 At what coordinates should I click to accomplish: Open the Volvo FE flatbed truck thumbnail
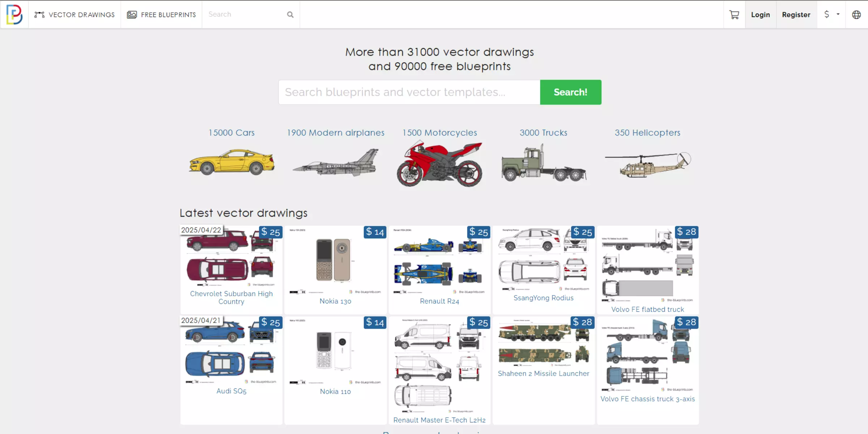pos(648,265)
